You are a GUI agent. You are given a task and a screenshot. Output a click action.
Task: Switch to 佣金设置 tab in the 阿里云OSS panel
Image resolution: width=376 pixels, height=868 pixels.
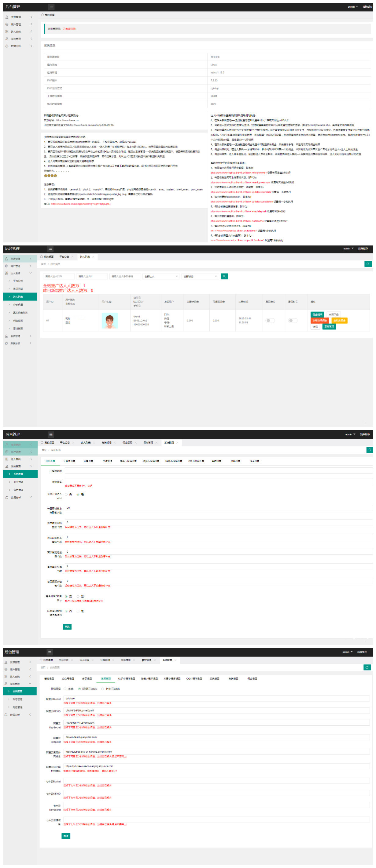tap(252, 679)
